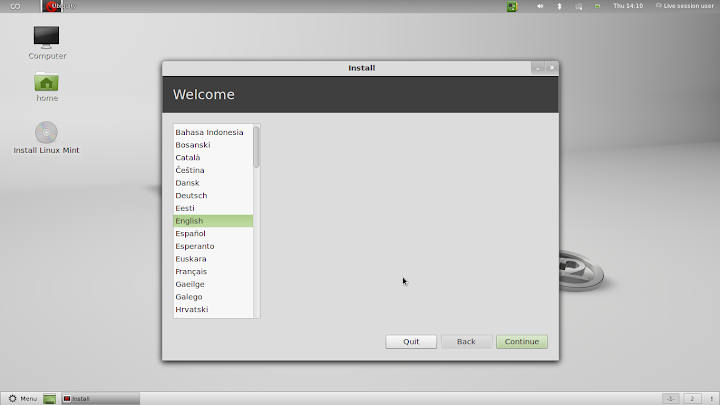Click the Back button
The image size is (720, 405).
pyautogui.click(x=466, y=342)
